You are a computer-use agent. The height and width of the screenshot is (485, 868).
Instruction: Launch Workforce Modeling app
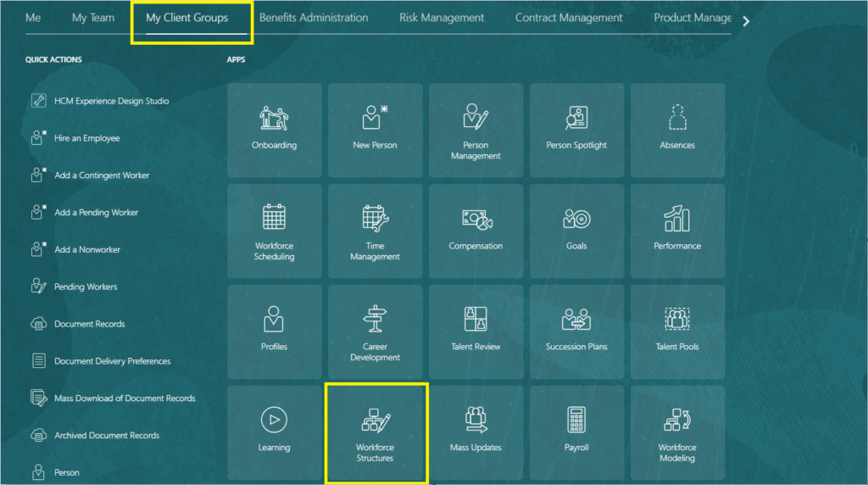(677, 432)
